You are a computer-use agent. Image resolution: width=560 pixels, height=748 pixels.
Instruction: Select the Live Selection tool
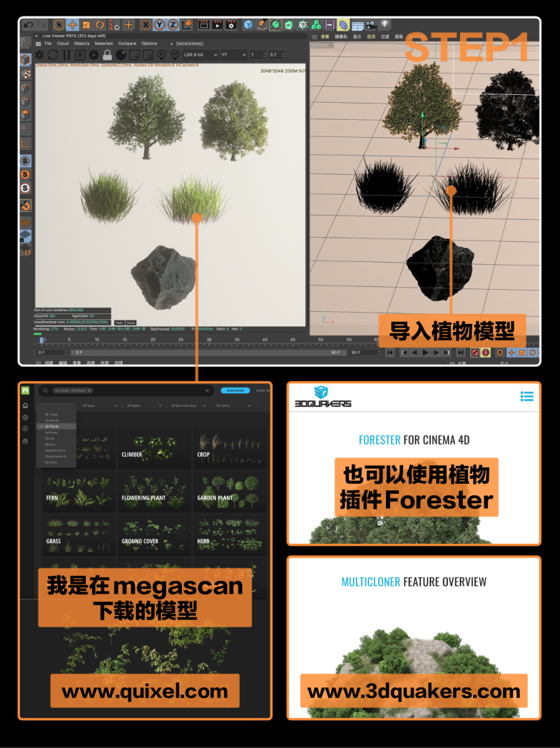(x=59, y=25)
